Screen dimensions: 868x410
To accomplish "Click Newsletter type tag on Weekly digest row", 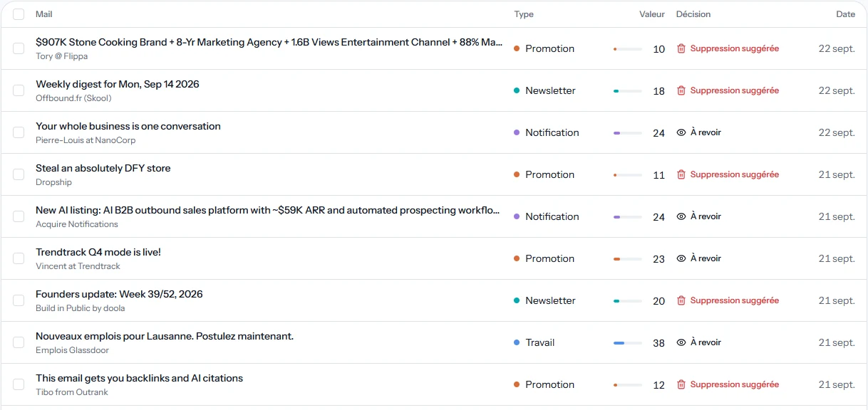I will pos(544,90).
